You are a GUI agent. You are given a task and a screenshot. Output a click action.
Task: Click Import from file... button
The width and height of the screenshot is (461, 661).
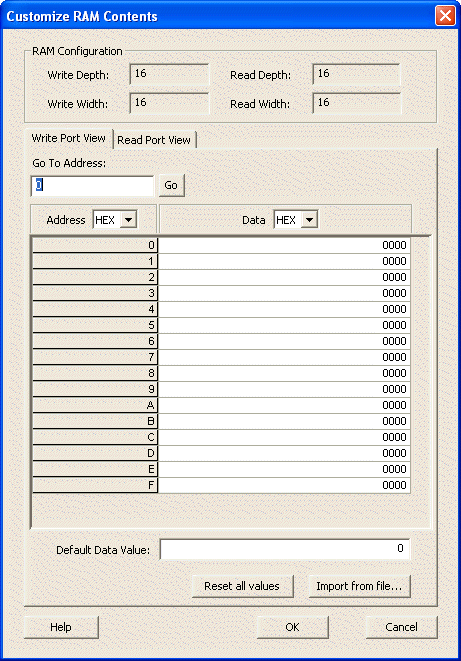coord(359,586)
